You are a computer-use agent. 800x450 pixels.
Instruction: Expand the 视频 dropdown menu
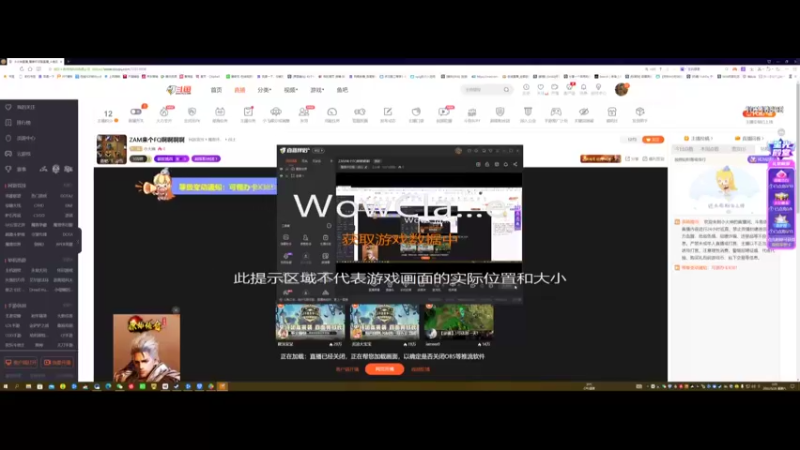coord(290,90)
